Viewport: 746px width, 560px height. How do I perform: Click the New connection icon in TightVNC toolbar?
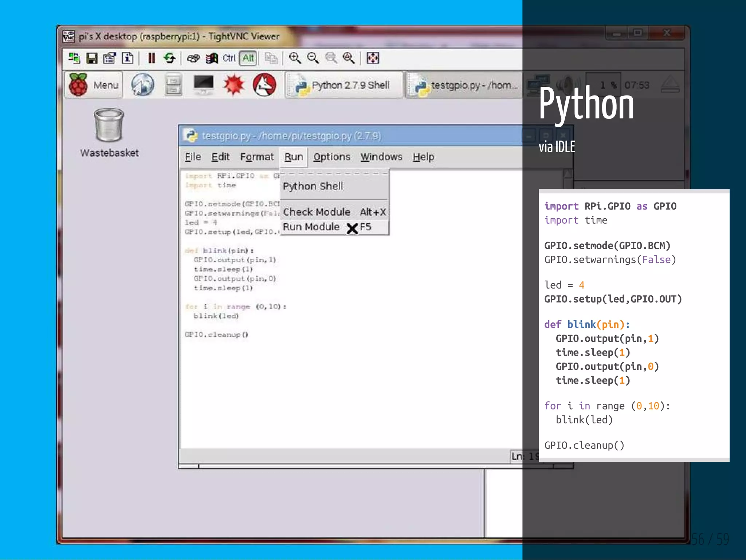tap(74, 58)
